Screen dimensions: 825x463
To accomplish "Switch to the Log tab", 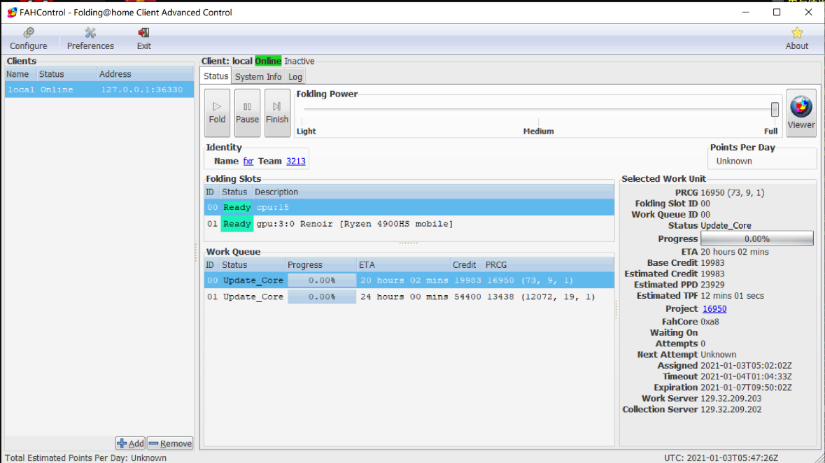I will click(x=295, y=77).
